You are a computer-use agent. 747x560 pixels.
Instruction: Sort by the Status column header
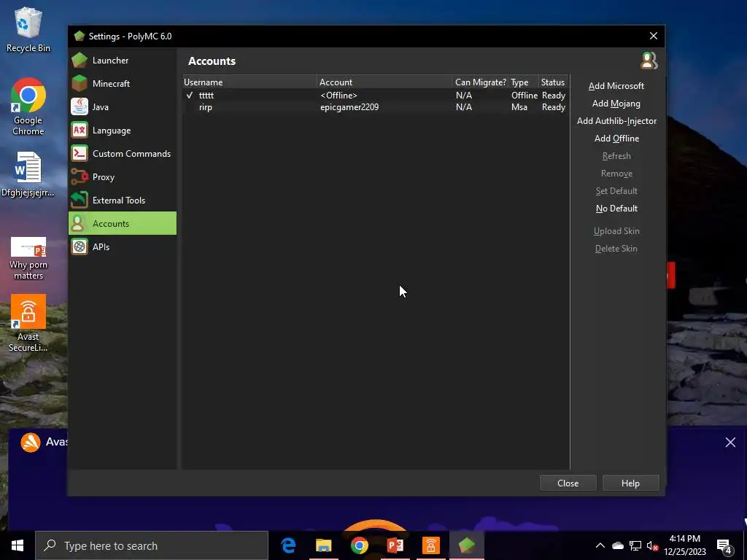click(554, 82)
